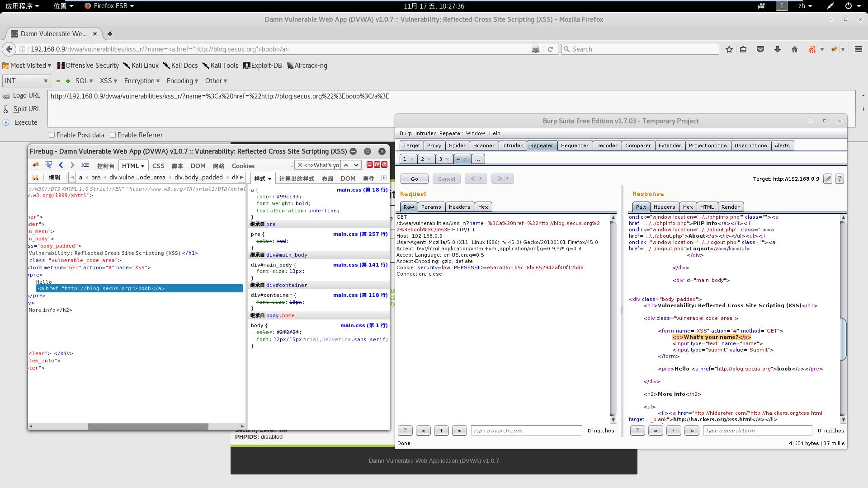Click main.css line 18 link in Firebug styles
This screenshot has height=488, width=868.
point(362,190)
